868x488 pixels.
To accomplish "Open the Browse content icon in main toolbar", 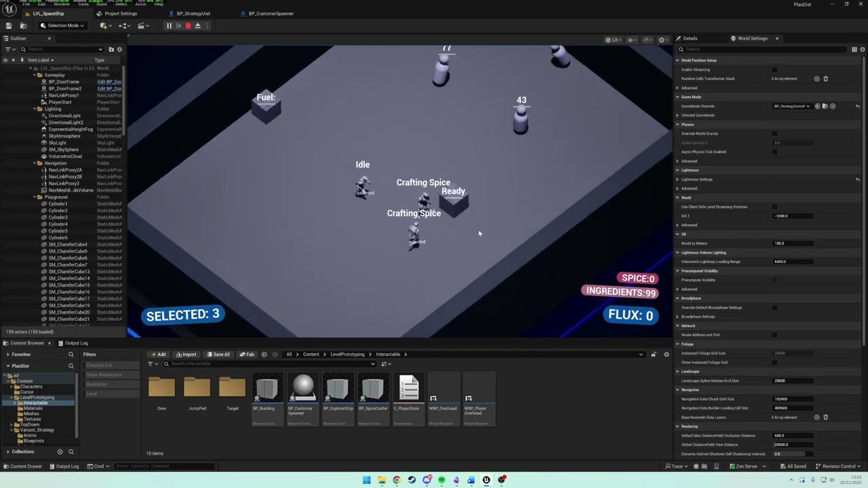I will coord(23,26).
